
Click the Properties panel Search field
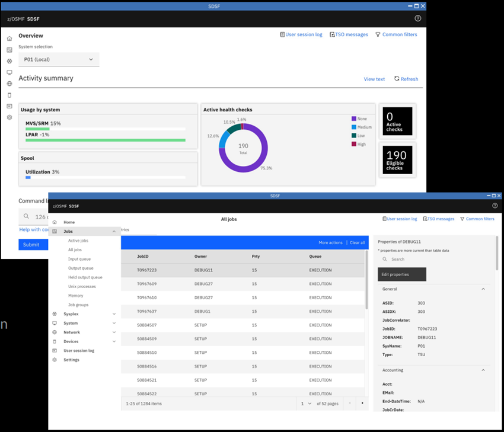(x=434, y=259)
